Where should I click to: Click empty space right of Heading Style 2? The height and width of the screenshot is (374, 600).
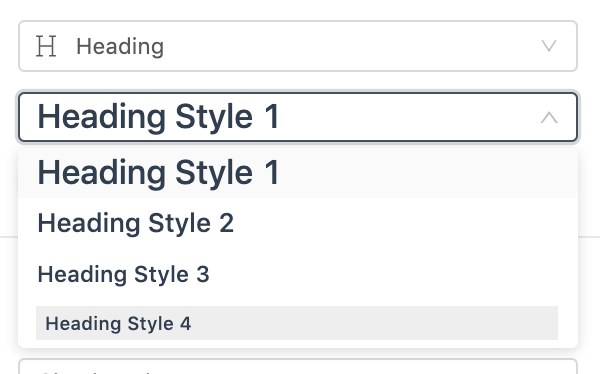click(406, 223)
